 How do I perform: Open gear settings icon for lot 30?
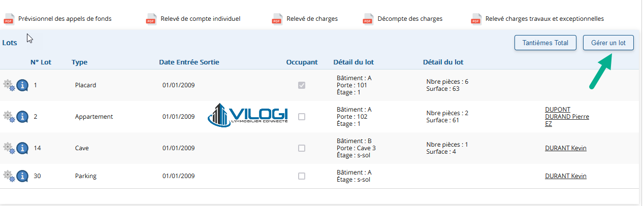(9, 176)
